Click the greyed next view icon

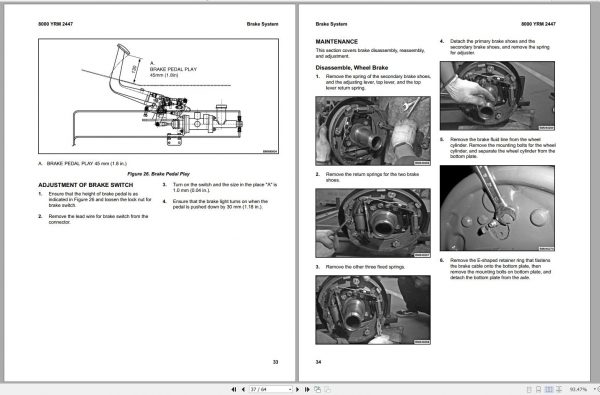[x=328, y=389]
